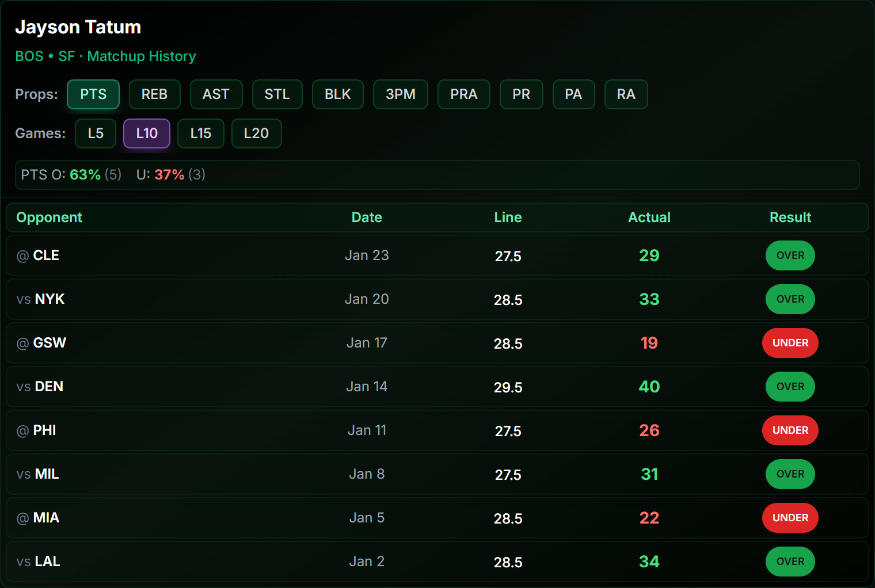The image size is (875, 588).
Task: Choose the STL prop button
Action: click(277, 94)
